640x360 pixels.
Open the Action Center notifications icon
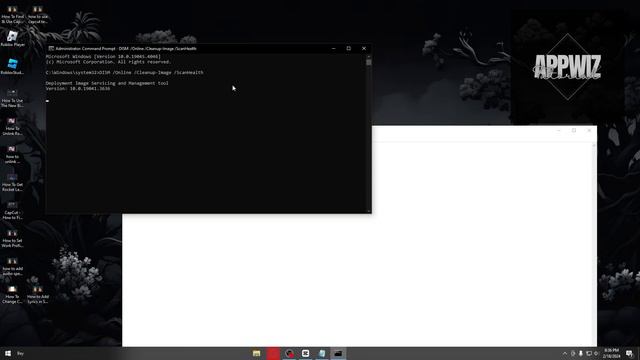pos(629,353)
